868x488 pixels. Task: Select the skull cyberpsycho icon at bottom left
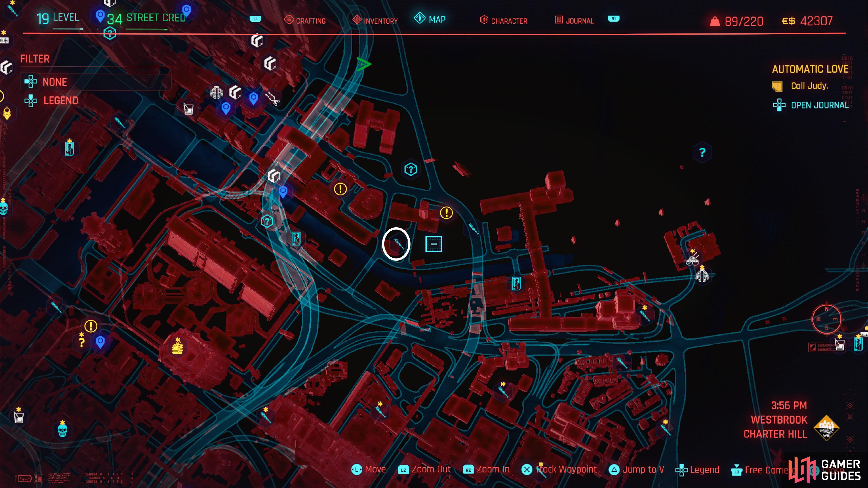pos(62,430)
